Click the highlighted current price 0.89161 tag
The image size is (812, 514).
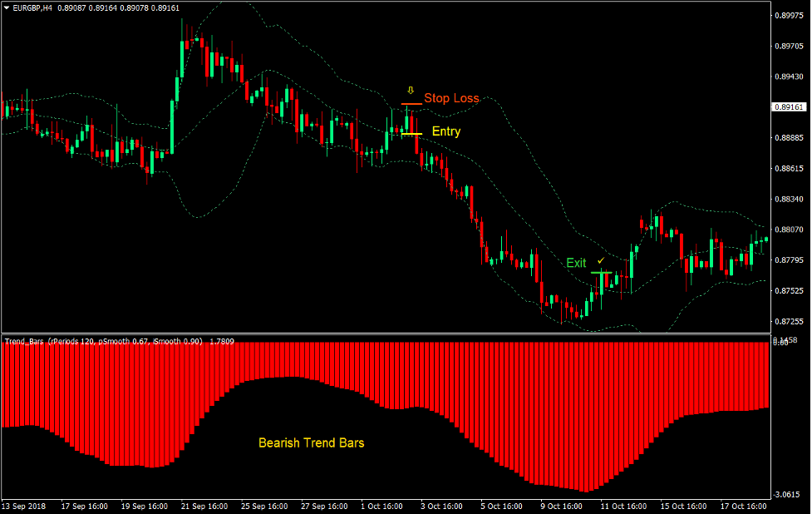click(790, 106)
